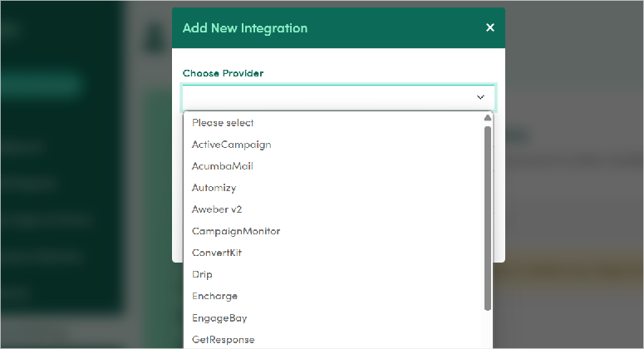Close the Add New Integration dialog
This screenshot has height=349, width=644.
click(490, 27)
